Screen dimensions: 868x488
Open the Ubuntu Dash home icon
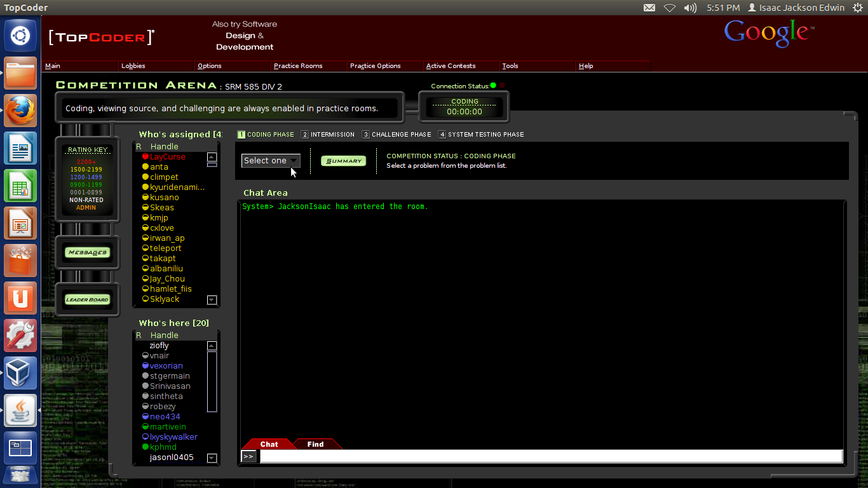pos(20,36)
